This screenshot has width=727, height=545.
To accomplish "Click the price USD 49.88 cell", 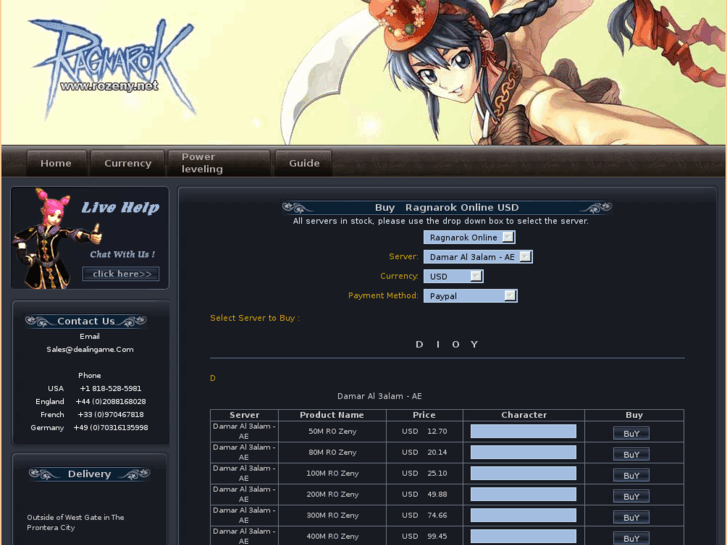I will click(x=424, y=494).
